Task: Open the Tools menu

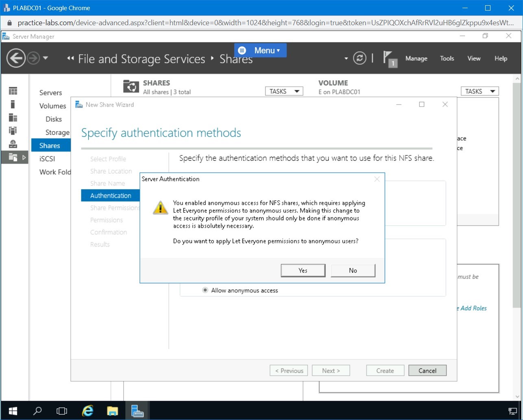Action: tap(447, 59)
